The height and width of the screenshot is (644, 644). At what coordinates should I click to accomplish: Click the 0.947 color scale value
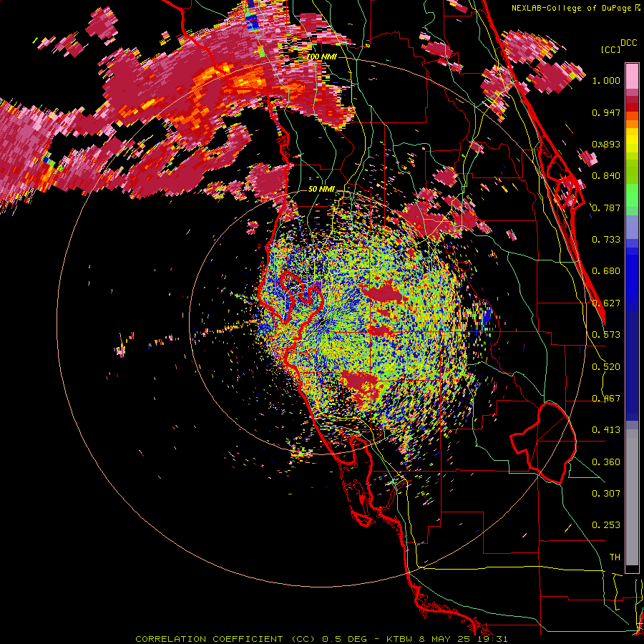click(606, 112)
